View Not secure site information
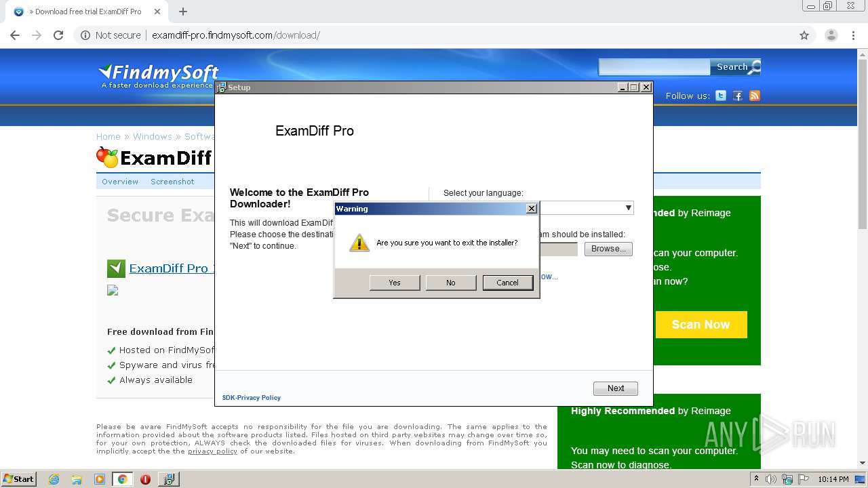 click(x=111, y=35)
